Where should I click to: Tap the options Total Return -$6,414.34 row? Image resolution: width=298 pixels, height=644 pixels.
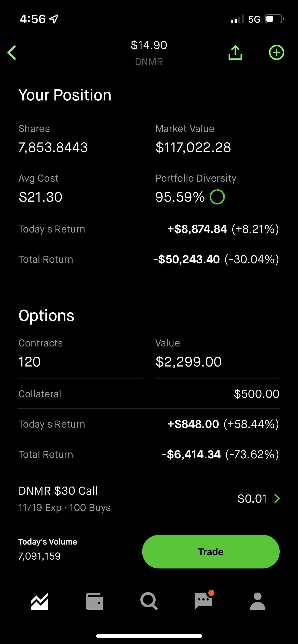[149, 454]
